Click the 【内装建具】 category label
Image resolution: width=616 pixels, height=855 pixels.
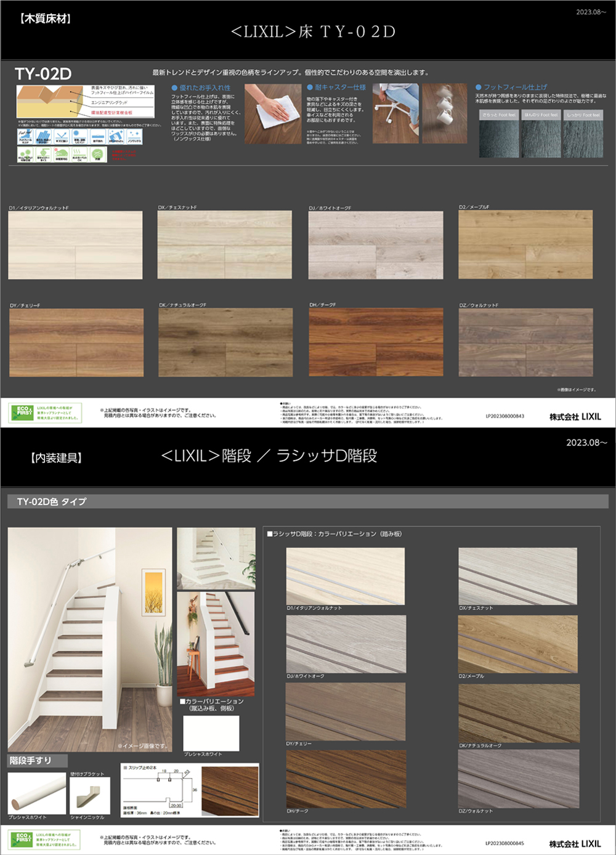[x=56, y=458]
